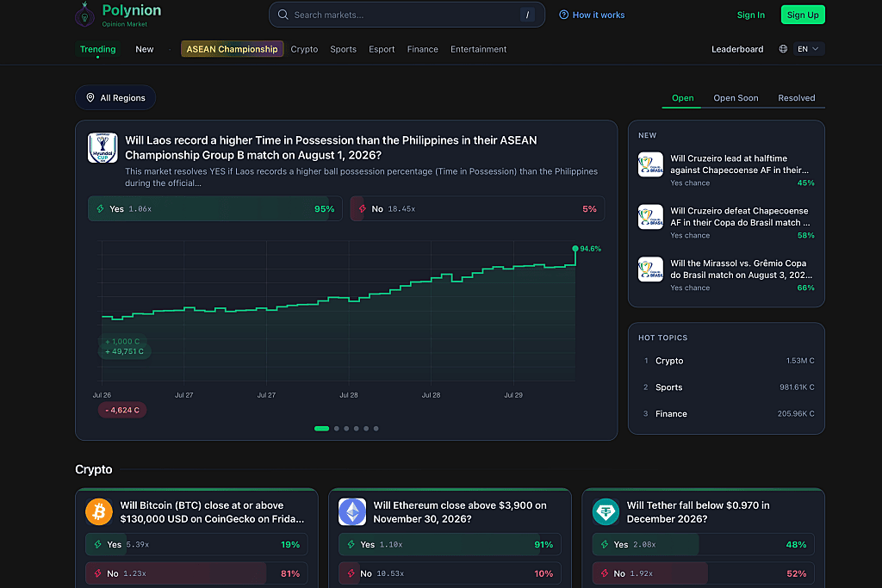
Task: Click the globe language icon
Action: coord(783,49)
